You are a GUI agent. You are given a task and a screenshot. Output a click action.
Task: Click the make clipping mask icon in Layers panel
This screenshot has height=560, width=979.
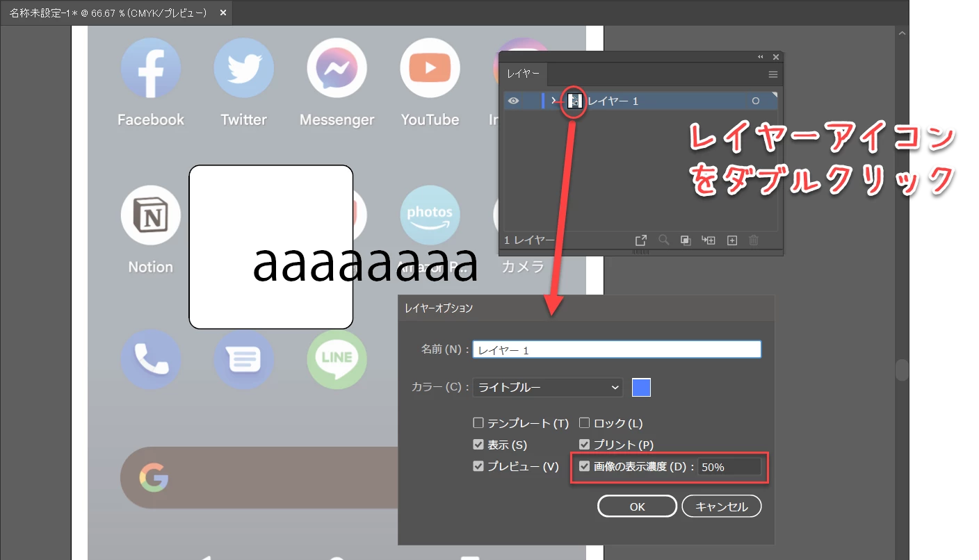686,240
